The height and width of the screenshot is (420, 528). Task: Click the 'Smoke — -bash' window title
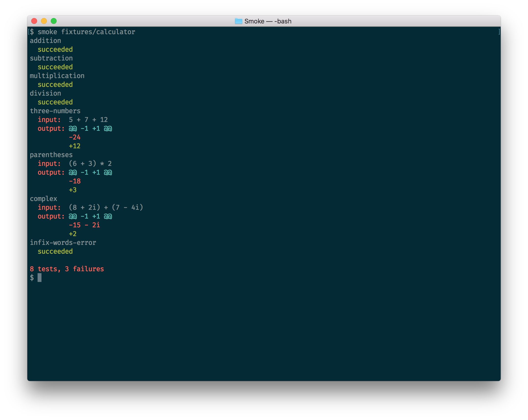point(268,21)
